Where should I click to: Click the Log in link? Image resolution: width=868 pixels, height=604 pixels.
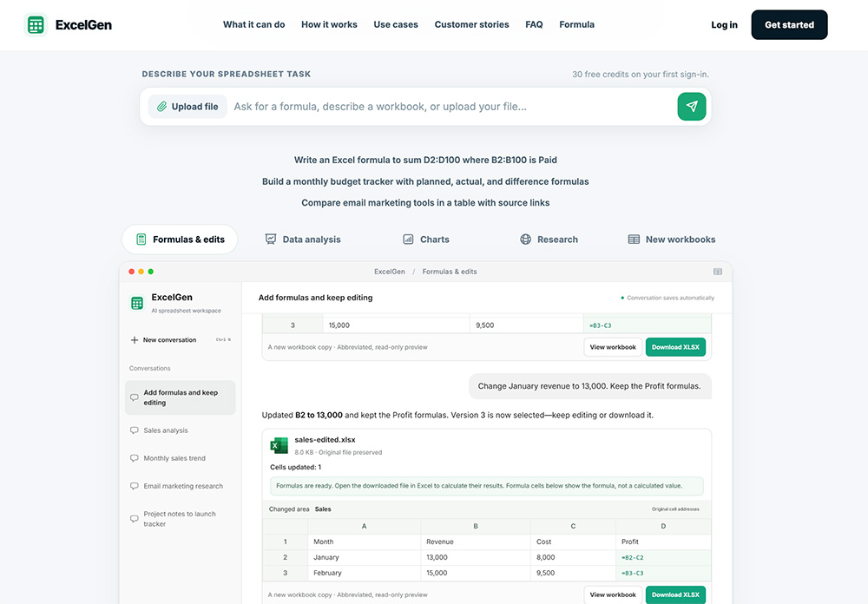[724, 25]
